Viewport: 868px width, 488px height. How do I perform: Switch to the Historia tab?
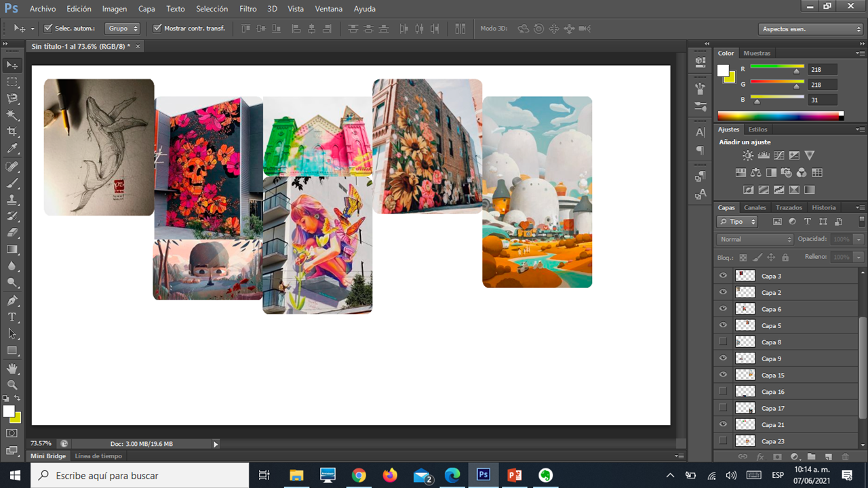824,207
